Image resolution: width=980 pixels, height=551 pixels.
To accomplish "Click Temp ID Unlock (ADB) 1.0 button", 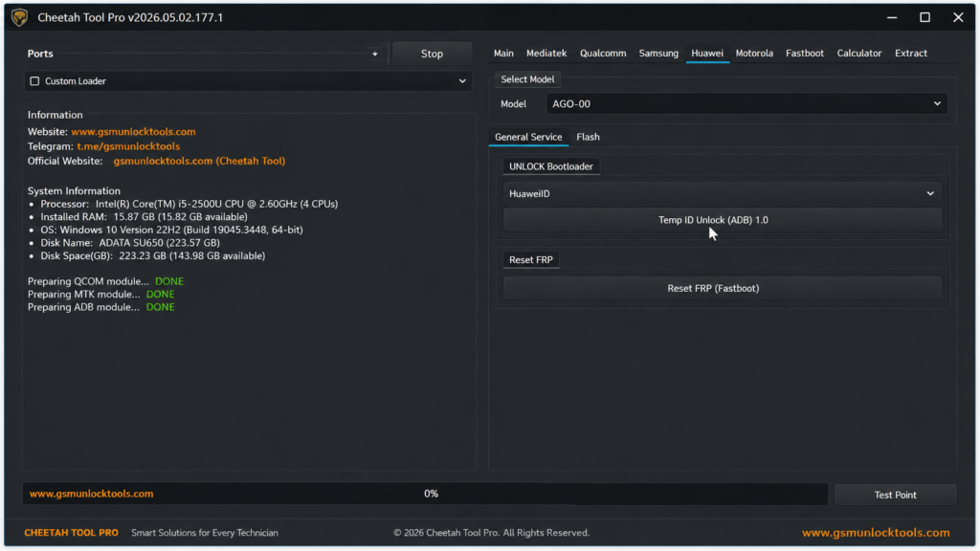I will [722, 220].
